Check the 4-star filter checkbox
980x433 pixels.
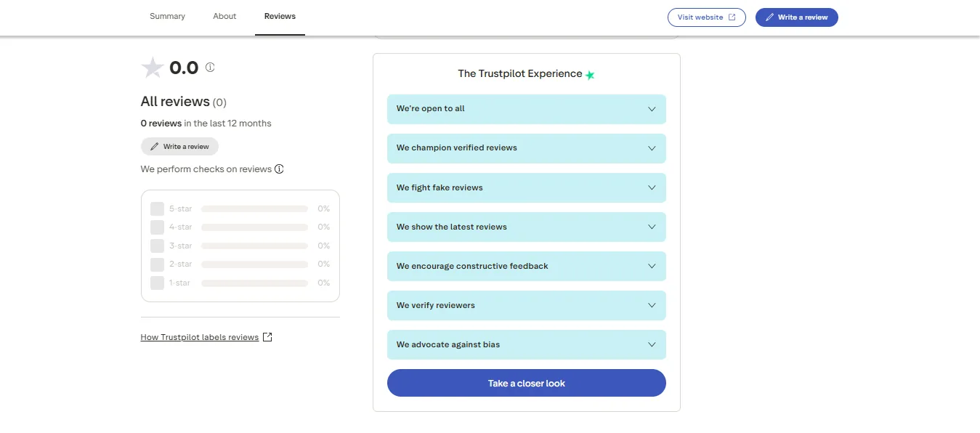click(157, 227)
